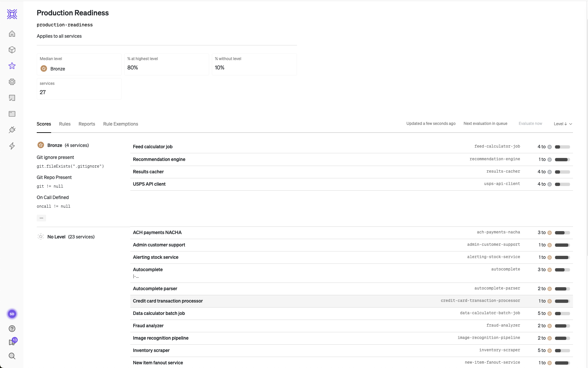This screenshot has width=588, height=368.
Task: Open the help question mark icon
Action: pos(12,329)
